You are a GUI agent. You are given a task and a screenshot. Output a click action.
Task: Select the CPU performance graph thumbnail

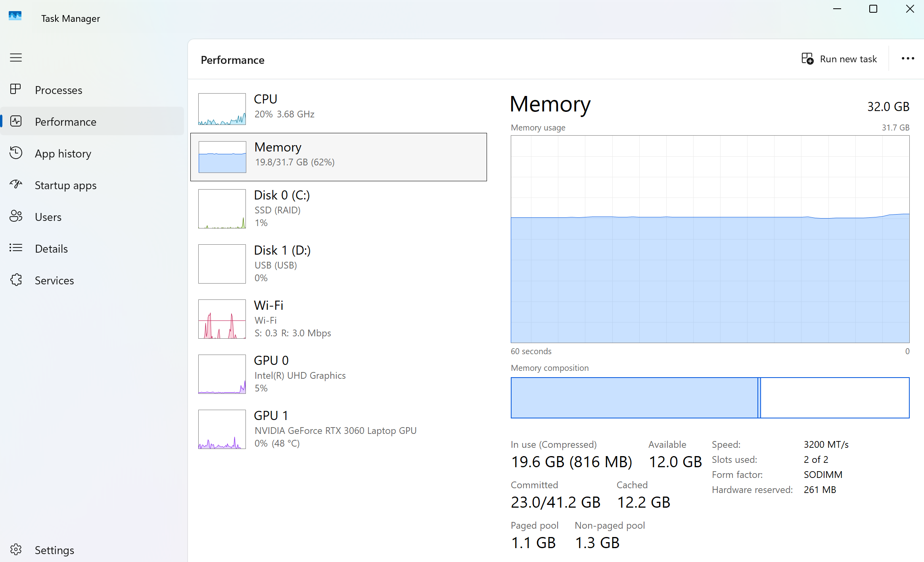pos(222,109)
